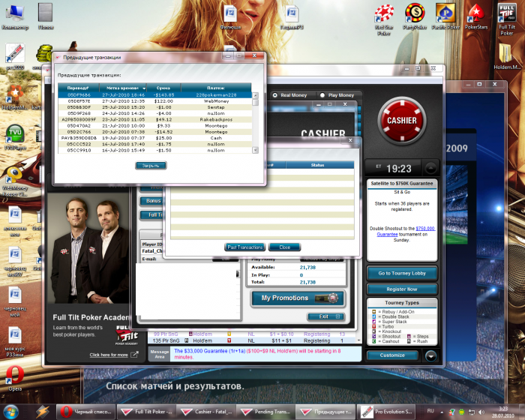Viewport: 525px width, 420px height.
Task: Click the Double Stack legend icon
Action: [373, 316]
